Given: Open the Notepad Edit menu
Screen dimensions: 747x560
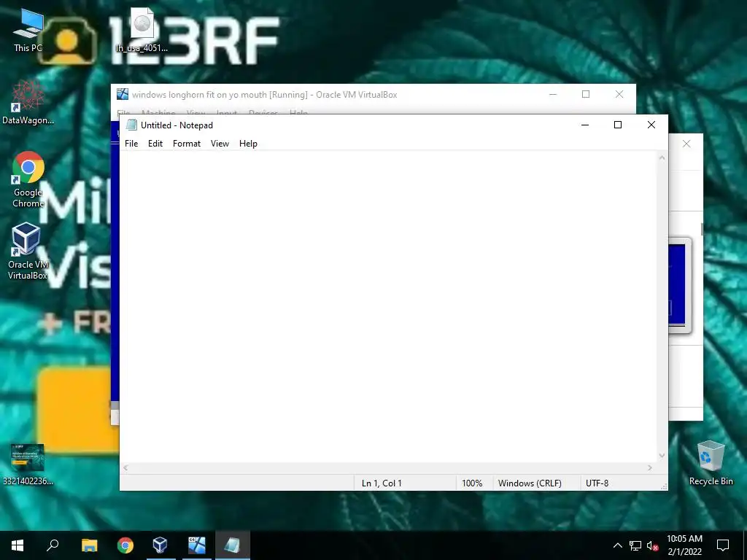Looking at the screenshot, I should (155, 144).
